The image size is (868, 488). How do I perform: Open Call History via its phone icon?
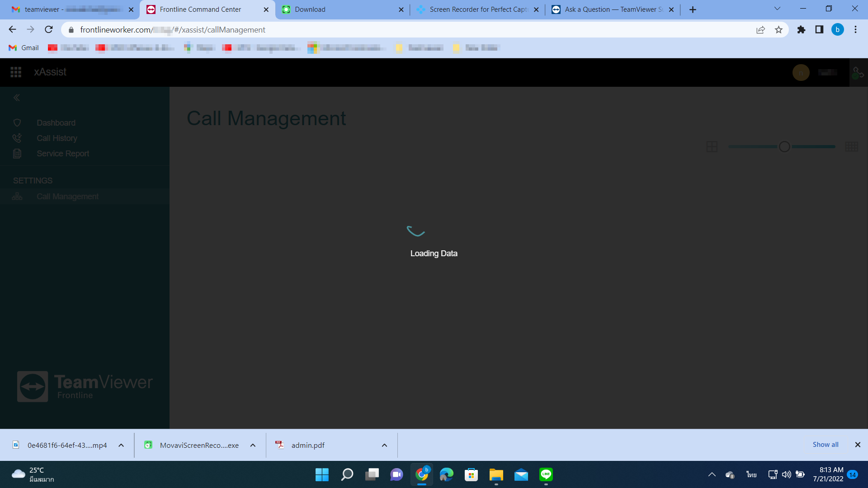[17, 138]
